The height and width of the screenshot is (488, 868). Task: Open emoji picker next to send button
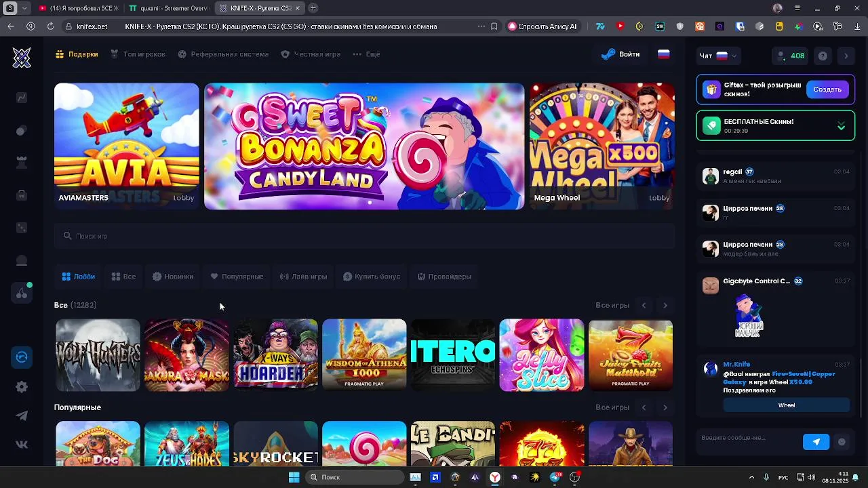click(842, 442)
